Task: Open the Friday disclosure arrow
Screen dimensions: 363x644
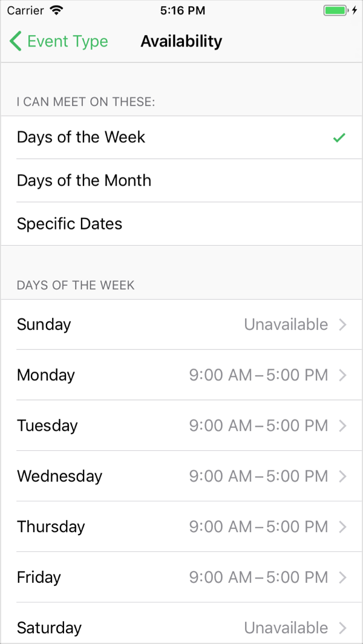Action: (x=343, y=577)
